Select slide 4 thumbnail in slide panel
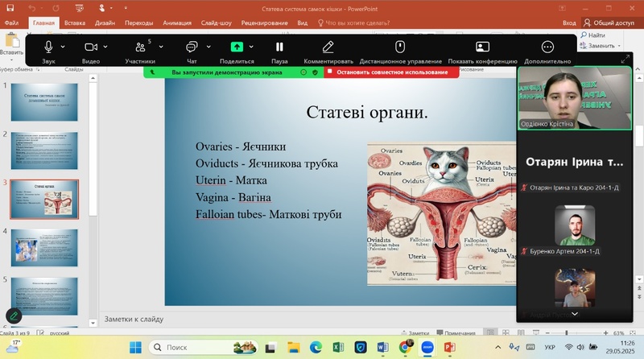The image size is (644, 359). coord(44,247)
